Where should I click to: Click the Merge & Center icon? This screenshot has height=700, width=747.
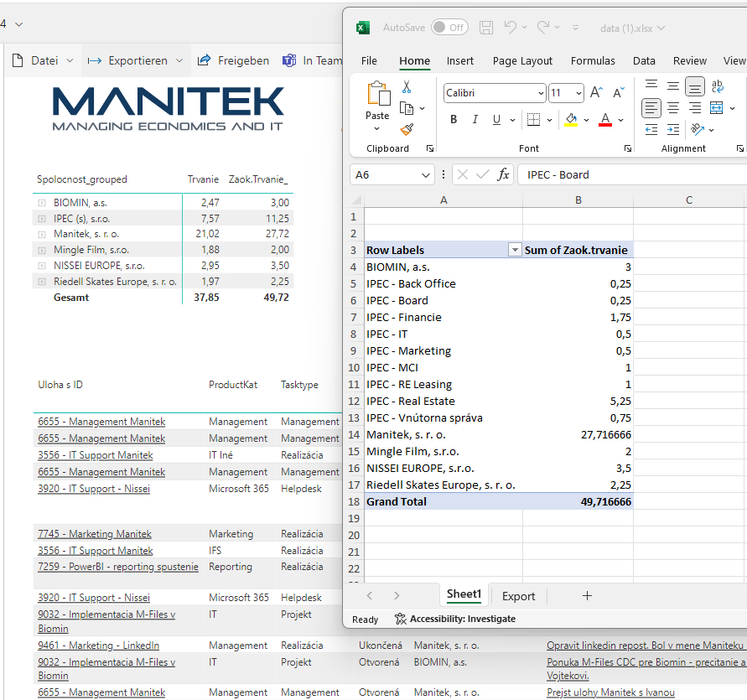click(717, 108)
